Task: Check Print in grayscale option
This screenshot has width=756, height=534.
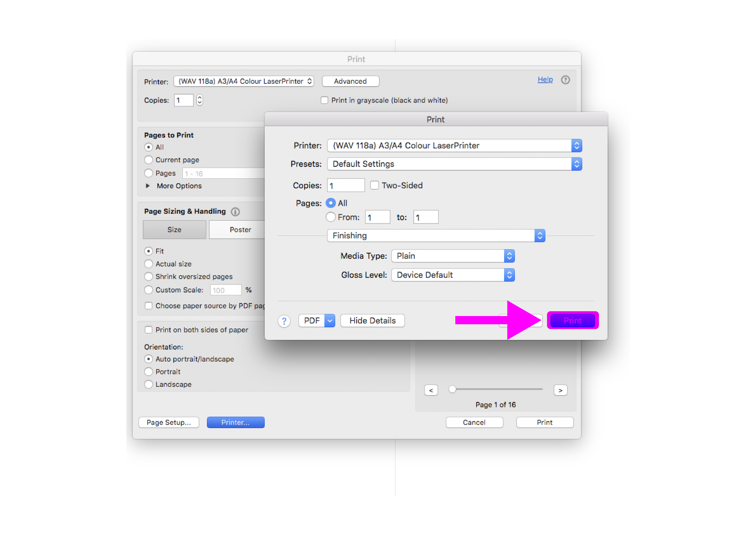Action: (324, 100)
